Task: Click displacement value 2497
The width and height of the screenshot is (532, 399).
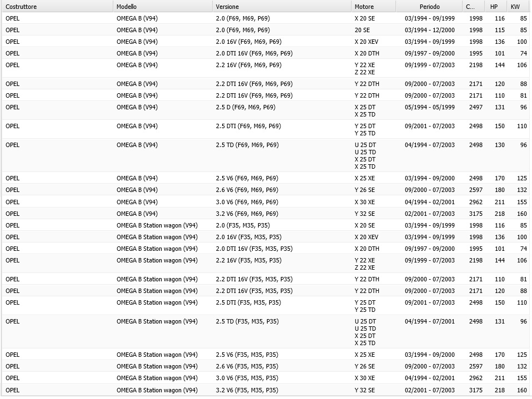Action: point(476,107)
